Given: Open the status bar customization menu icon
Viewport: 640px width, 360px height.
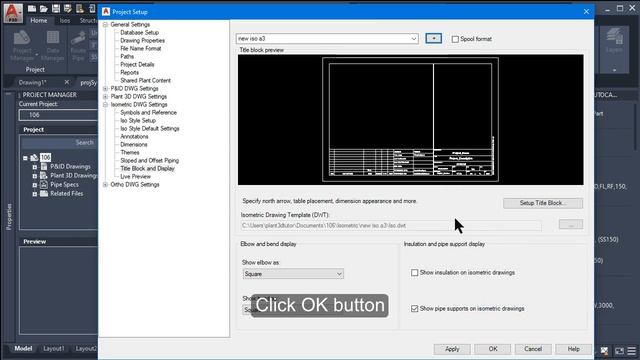Looking at the screenshot, I should point(631,351).
